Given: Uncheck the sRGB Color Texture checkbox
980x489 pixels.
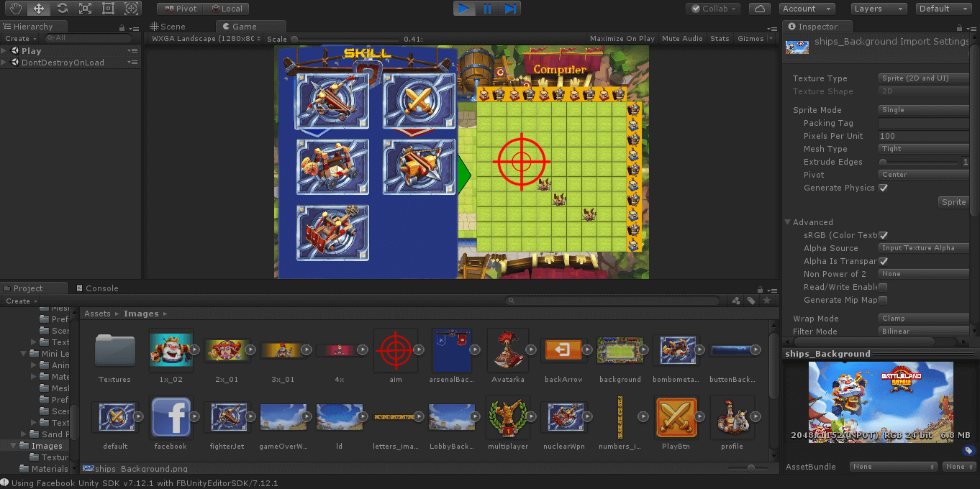Looking at the screenshot, I should pos(883,236).
